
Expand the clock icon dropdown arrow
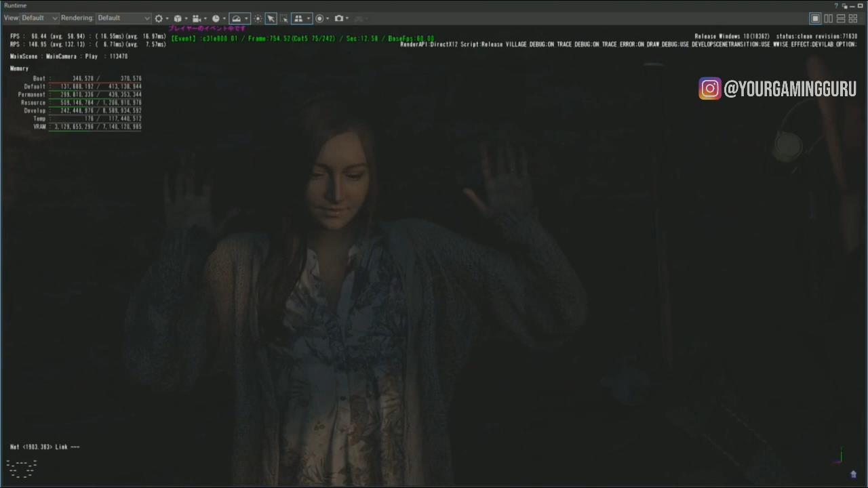coord(224,18)
